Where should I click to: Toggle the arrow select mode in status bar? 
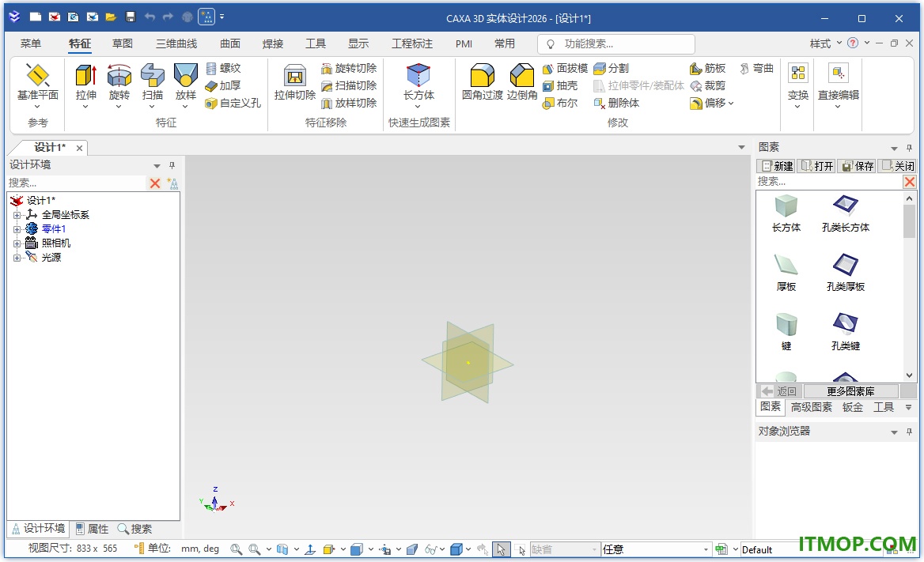(501, 549)
